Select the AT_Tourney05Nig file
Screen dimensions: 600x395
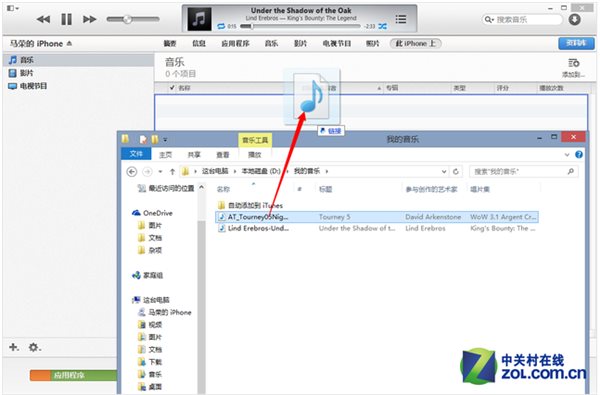(377, 217)
